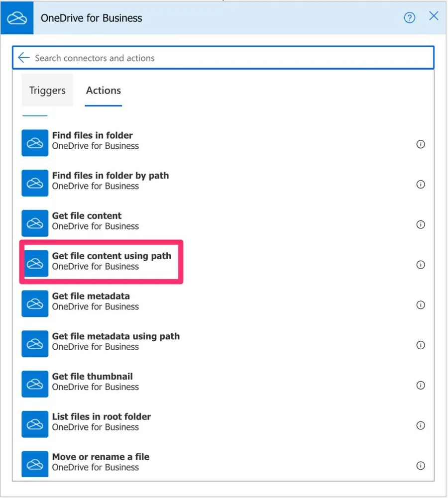Type in Search connectors and actions field
448x498 pixels.
coord(224,58)
